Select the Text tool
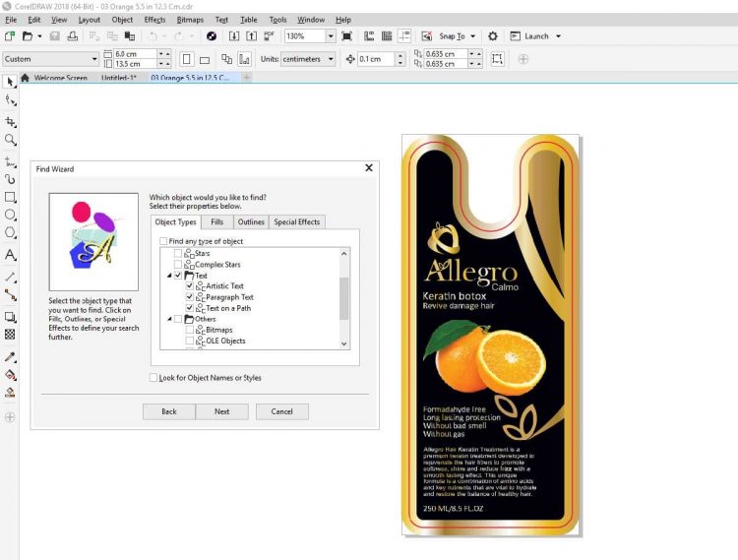 tap(10, 255)
